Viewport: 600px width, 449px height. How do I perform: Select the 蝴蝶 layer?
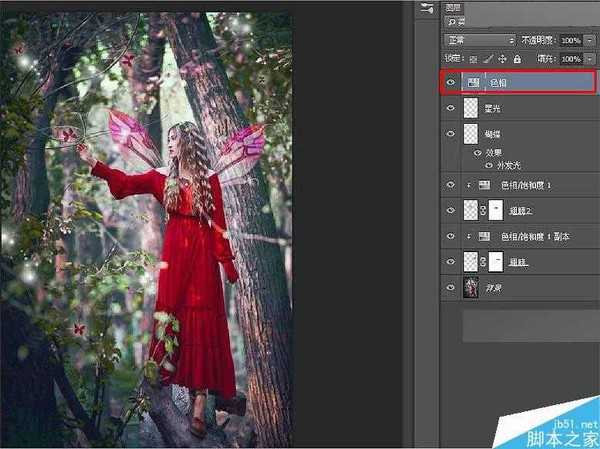[530, 134]
